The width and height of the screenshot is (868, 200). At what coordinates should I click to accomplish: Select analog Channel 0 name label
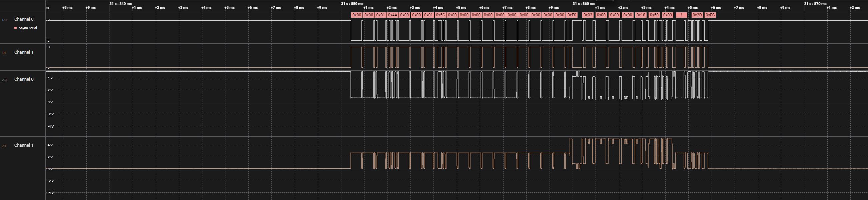click(24, 79)
